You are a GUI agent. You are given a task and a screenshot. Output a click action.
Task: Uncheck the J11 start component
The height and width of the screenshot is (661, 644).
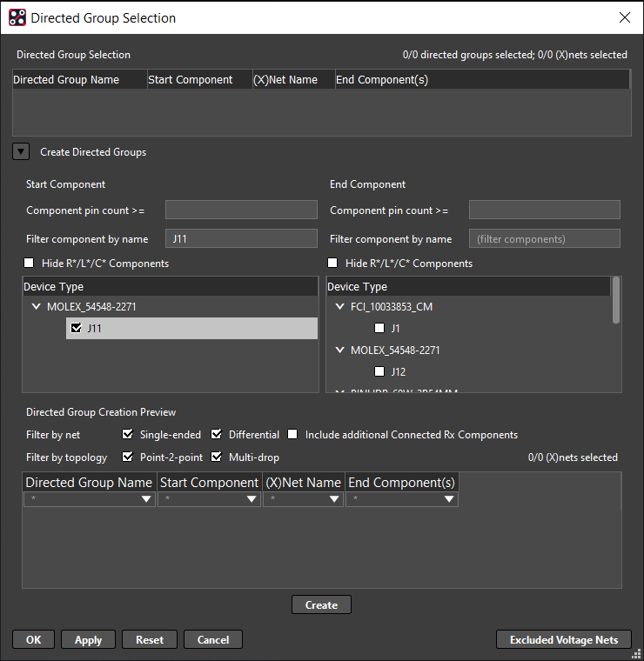(x=77, y=328)
